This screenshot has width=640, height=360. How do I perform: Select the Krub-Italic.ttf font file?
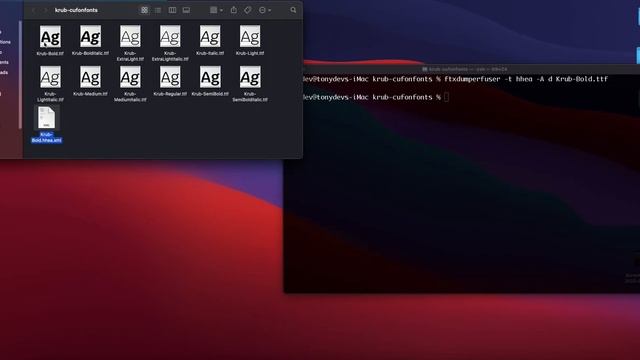pyautogui.click(x=210, y=37)
